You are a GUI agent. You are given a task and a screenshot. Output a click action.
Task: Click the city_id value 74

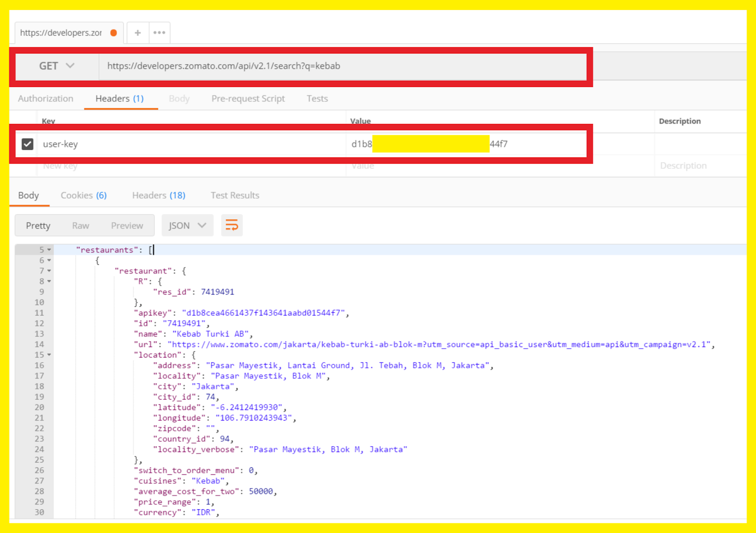(210, 397)
